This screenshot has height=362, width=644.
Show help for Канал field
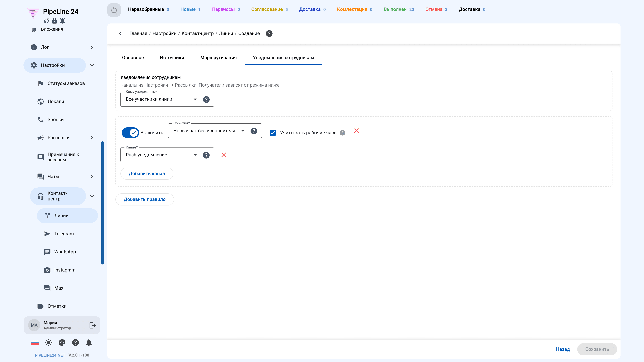[x=206, y=155]
